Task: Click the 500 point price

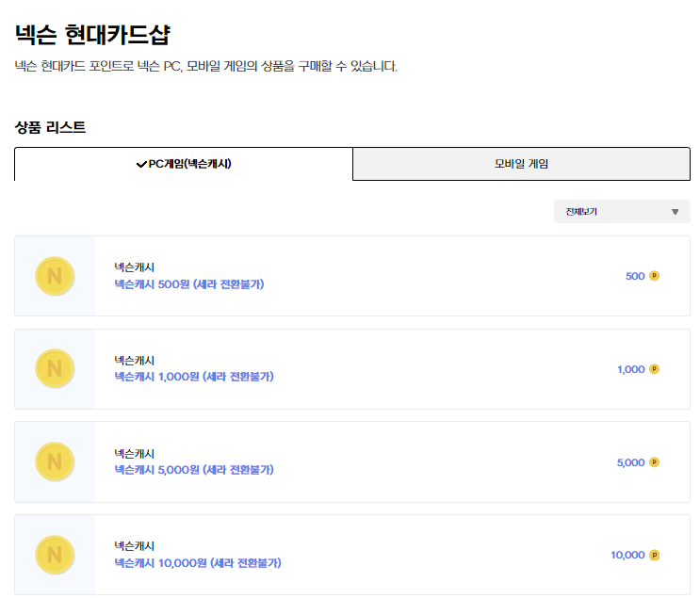Action: click(635, 276)
